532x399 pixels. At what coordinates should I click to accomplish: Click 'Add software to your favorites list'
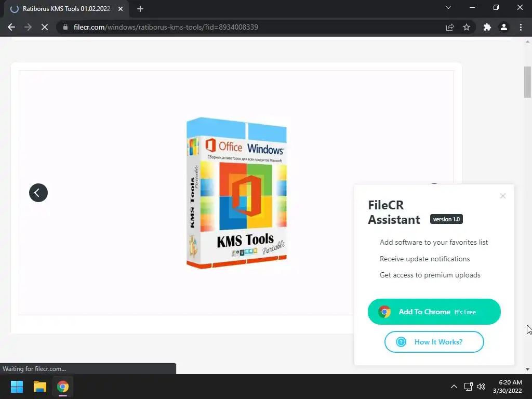(x=434, y=242)
